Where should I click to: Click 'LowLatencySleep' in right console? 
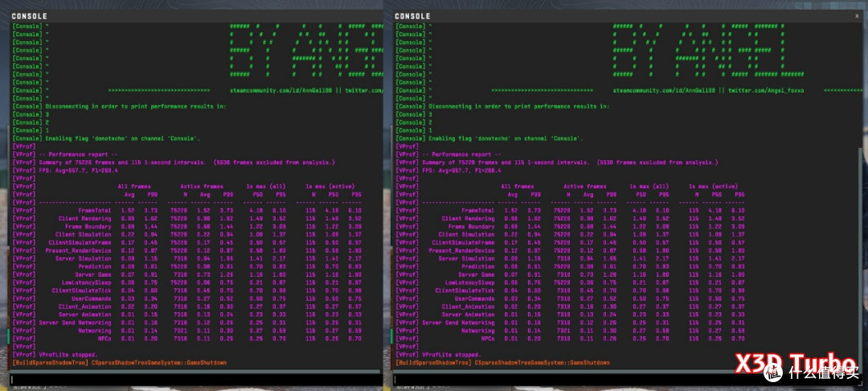coord(469,282)
